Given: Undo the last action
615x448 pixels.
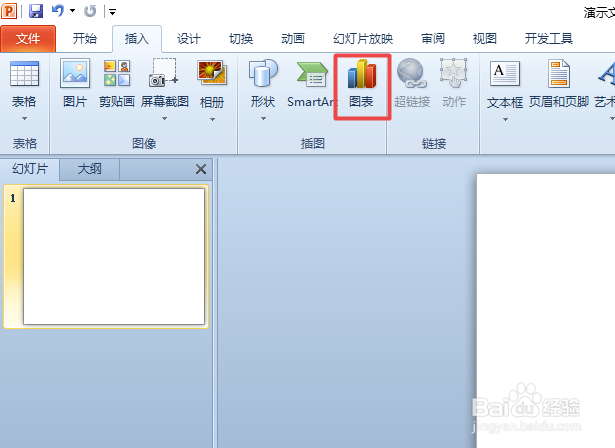Looking at the screenshot, I should [x=58, y=11].
